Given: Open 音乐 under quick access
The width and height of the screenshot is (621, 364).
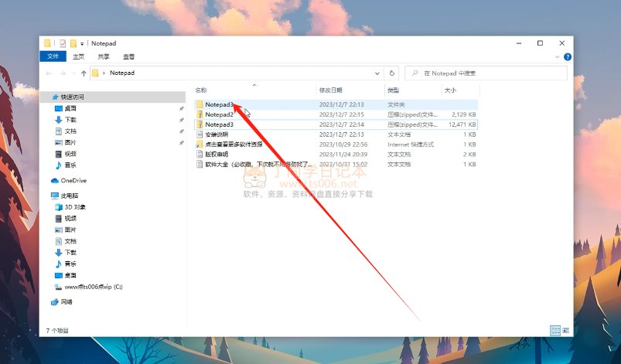Looking at the screenshot, I should pos(70,165).
